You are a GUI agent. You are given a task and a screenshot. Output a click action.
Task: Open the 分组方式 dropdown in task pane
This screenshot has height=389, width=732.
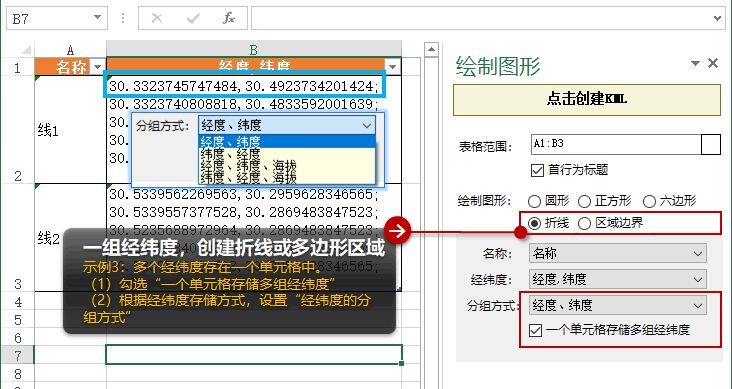pyautogui.click(x=618, y=305)
